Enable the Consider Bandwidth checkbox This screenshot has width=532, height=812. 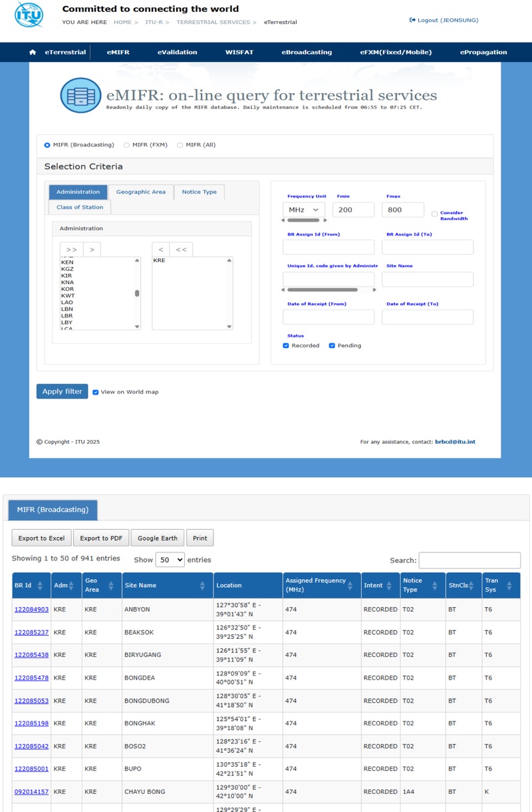[434, 214]
